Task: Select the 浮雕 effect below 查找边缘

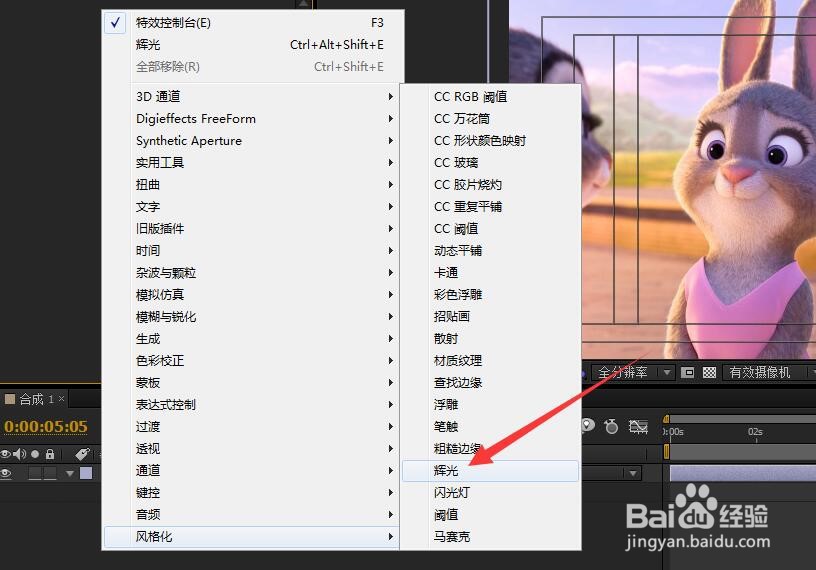Action: click(x=490, y=404)
